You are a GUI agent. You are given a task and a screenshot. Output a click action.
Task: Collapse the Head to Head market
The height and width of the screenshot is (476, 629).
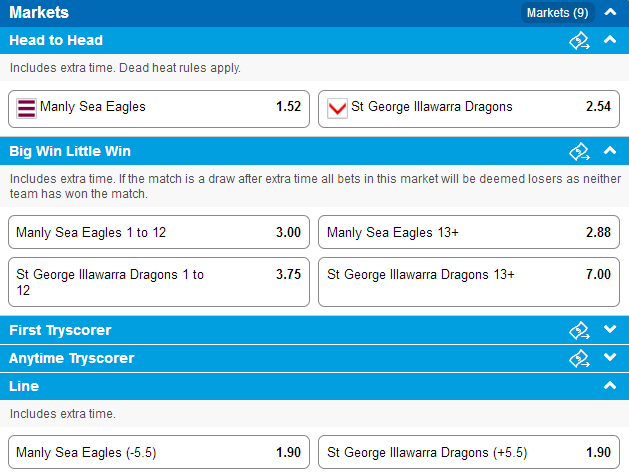click(x=610, y=39)
